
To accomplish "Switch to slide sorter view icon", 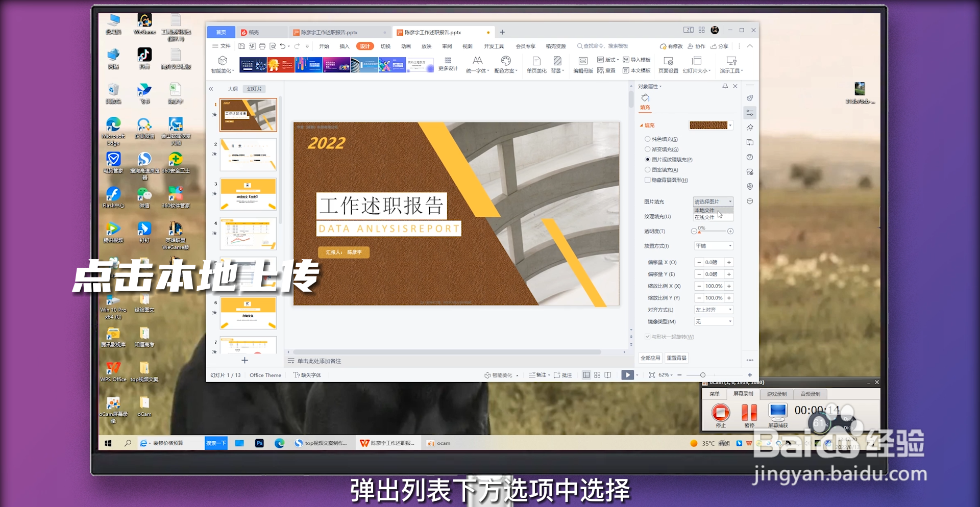I will (597, 375).
